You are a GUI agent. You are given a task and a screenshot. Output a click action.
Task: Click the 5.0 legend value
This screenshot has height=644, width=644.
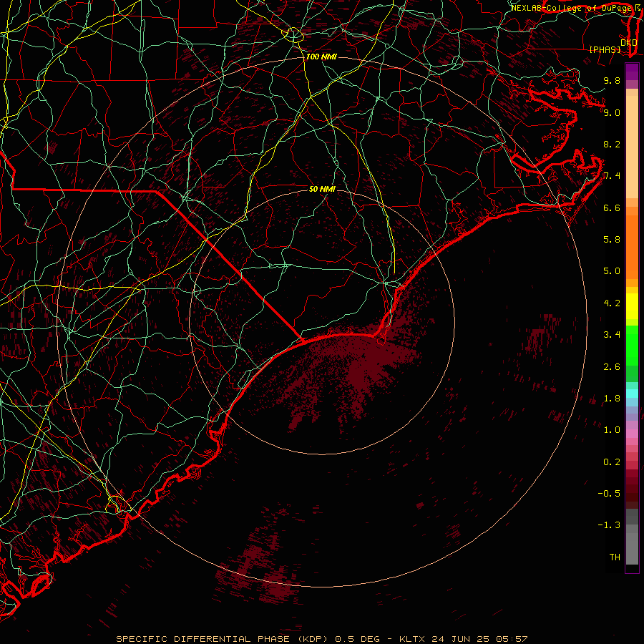click(x=612, y=271)
